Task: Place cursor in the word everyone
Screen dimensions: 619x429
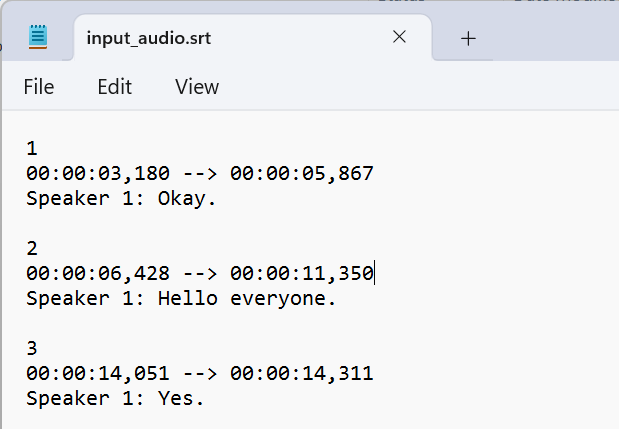Action: (283, 298)
